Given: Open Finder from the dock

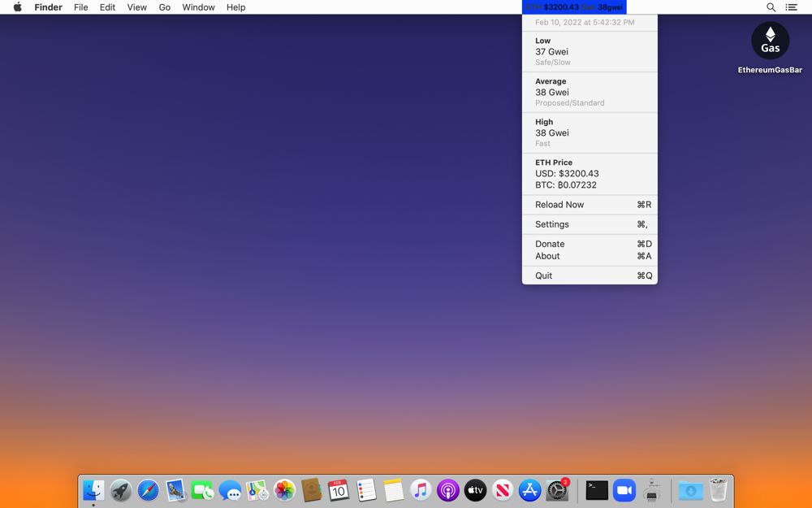Looking at the screenshot, I should 93,490.
